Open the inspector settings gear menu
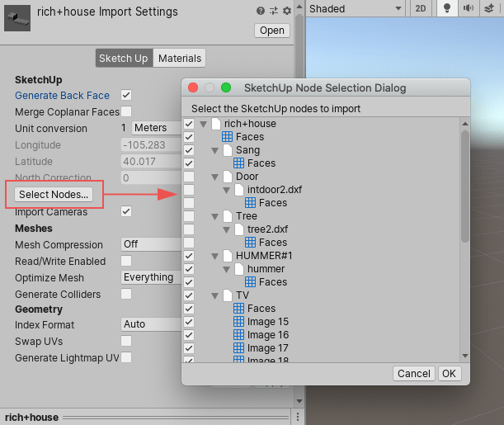This screenshot has height=425, width=504. pyautogui.click(x=287, y=11)
